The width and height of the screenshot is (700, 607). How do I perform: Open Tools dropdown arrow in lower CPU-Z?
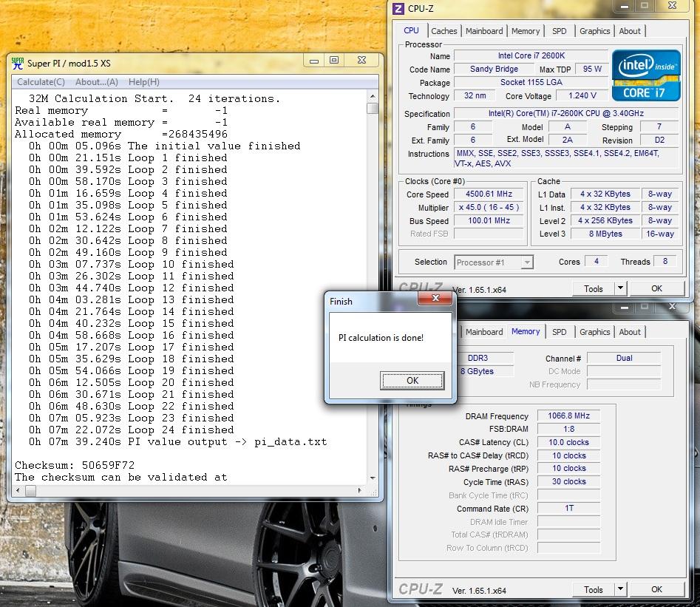[620, 589]
